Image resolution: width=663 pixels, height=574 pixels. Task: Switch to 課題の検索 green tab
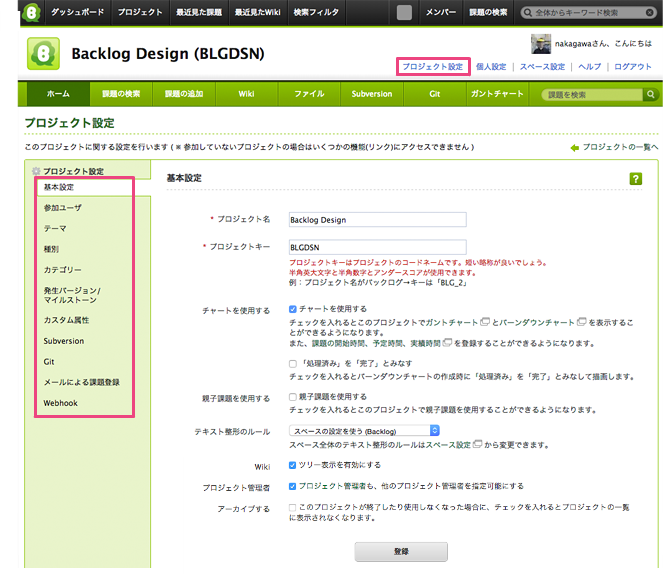tap(121, 94)
